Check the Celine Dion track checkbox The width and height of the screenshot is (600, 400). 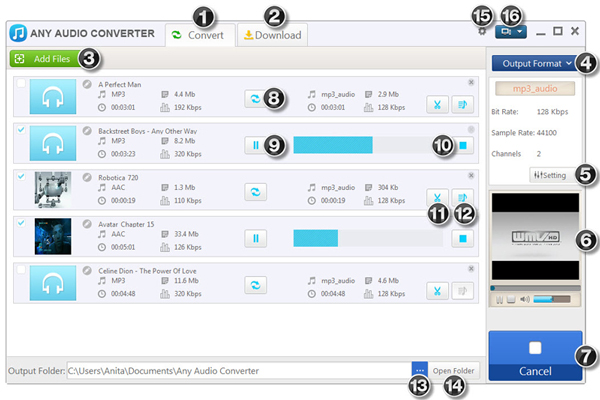pyautogui.click(x=21, y=269)
